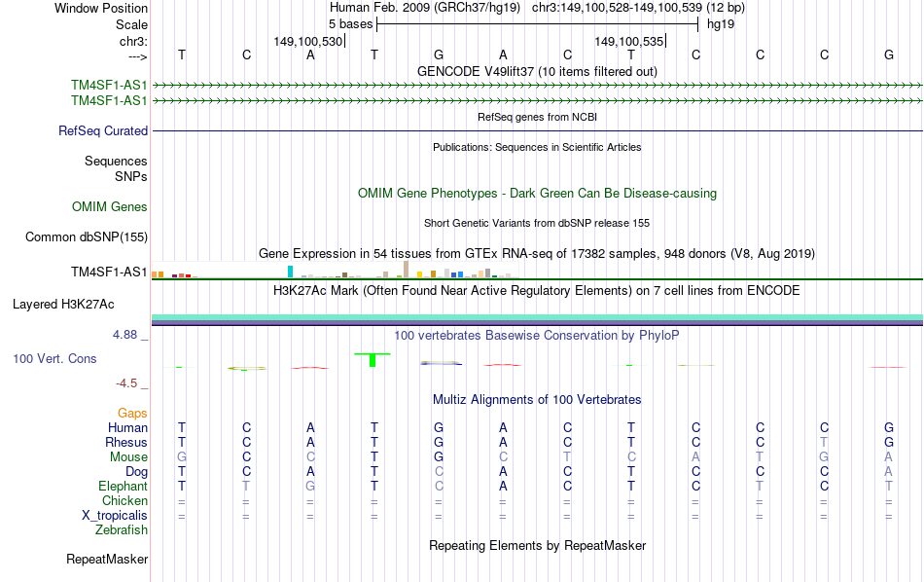This screenshot has height=582, width=924.
Task: Click the SNPs track label
Action: tap(131, 176)
